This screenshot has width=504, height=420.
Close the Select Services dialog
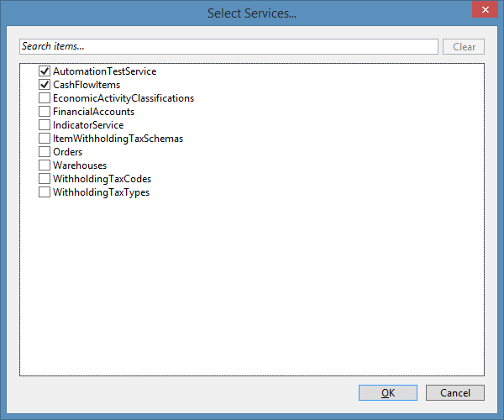coord(485,9)
